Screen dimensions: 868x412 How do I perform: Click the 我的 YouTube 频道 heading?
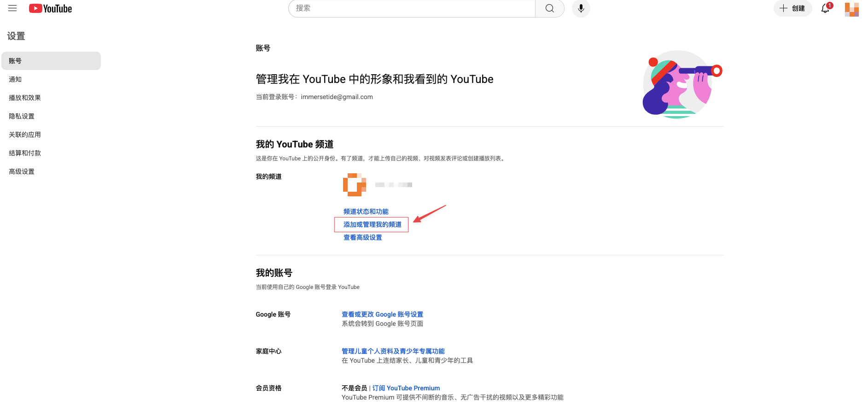pyautogui.click(x=295, y=144)
